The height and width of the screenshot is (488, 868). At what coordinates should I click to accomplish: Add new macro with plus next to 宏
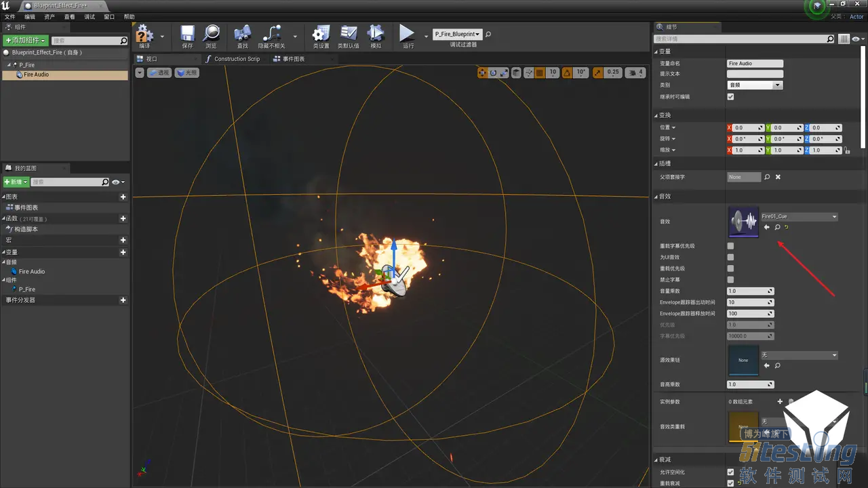point(123,240)
